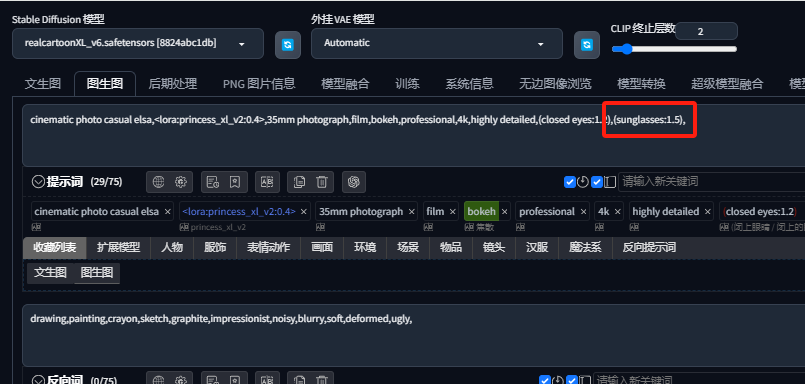The image size is (805, 384).
Task: Select 人物 category tab
Action: pyautogui.click(x=172, y=247)
